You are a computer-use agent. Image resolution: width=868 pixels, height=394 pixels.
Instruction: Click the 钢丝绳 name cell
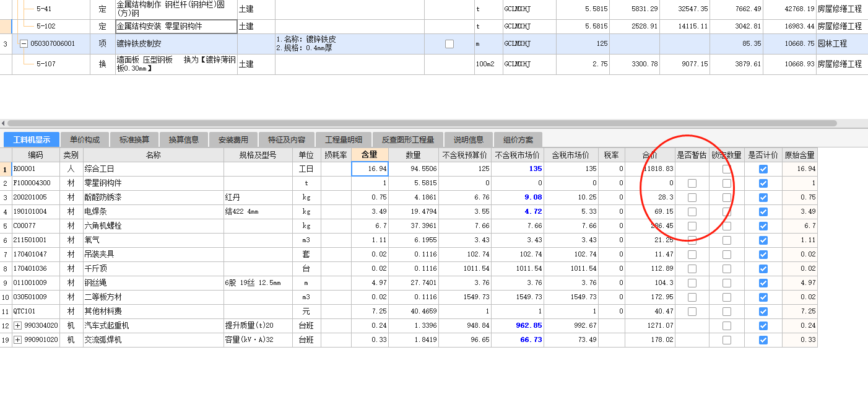tap(154, 282)
